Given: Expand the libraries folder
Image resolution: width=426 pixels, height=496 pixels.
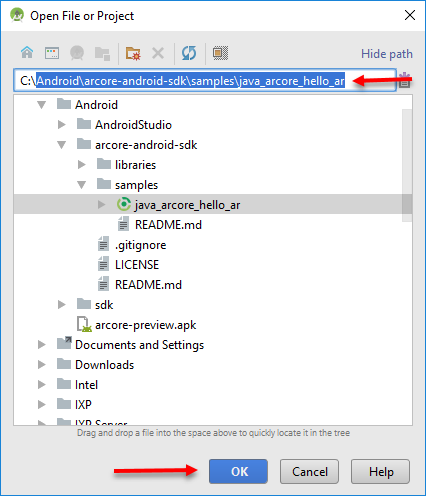Looking at the screenshot, I should pyautogui.click(x=82, y=165).
